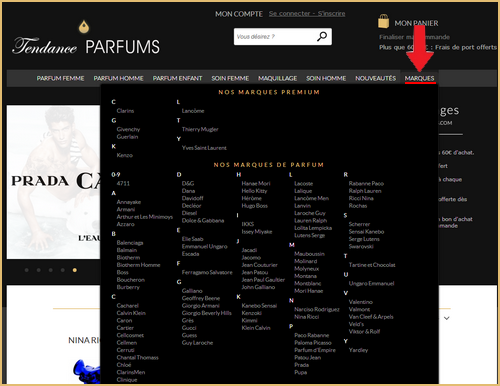Select the third carousel dot
The height and width of the screenshot is (386, 500).
click(x=51, y=270)
